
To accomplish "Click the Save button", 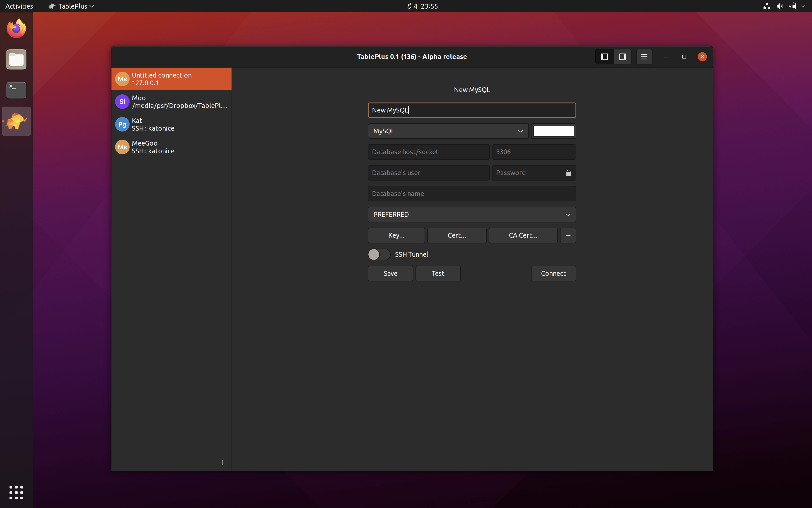I will 390,274.
